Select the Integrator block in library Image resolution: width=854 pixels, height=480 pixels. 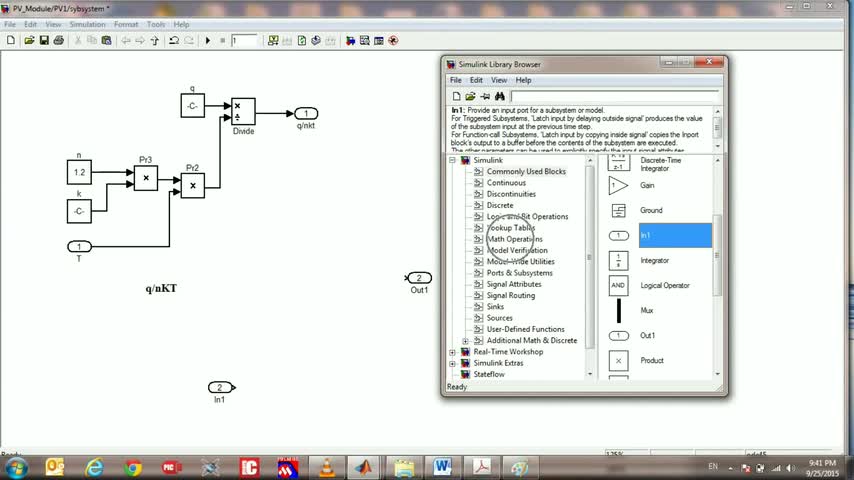(x=655, y=260)
